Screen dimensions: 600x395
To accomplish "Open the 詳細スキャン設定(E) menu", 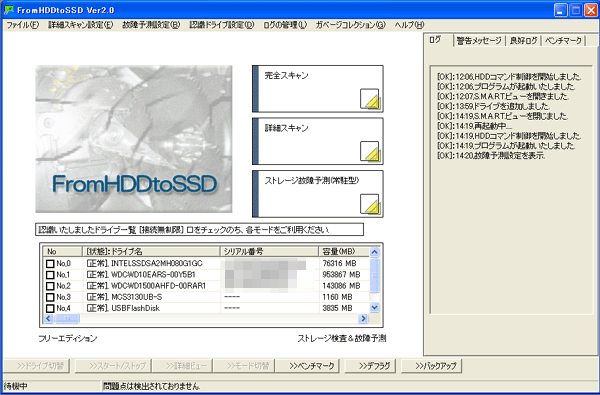I will pos(80,25).
